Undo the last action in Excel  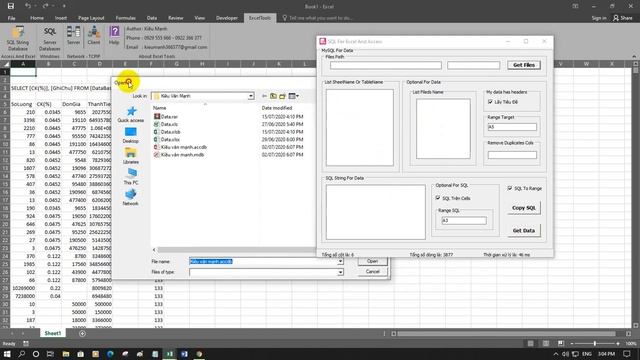coord(28,6)
